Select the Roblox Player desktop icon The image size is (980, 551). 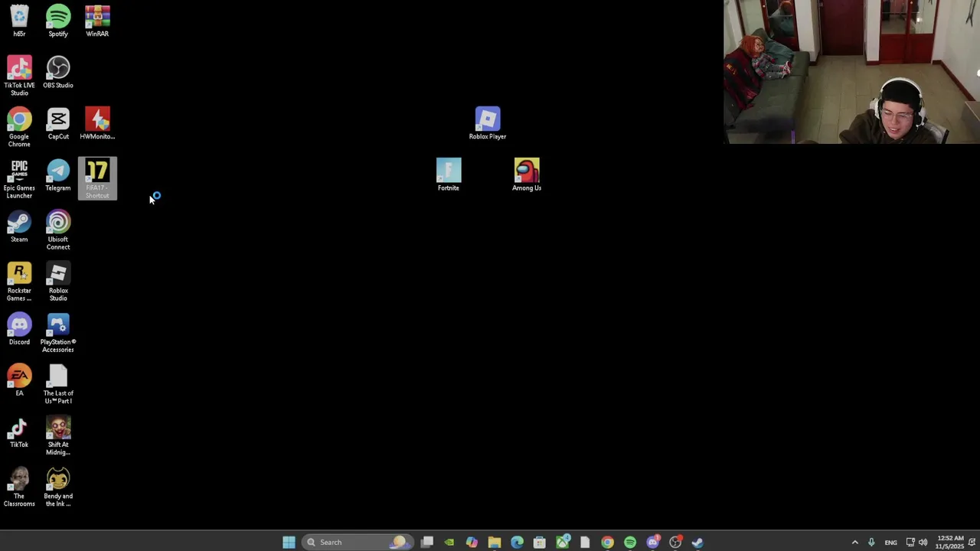[x=488, y=124]
